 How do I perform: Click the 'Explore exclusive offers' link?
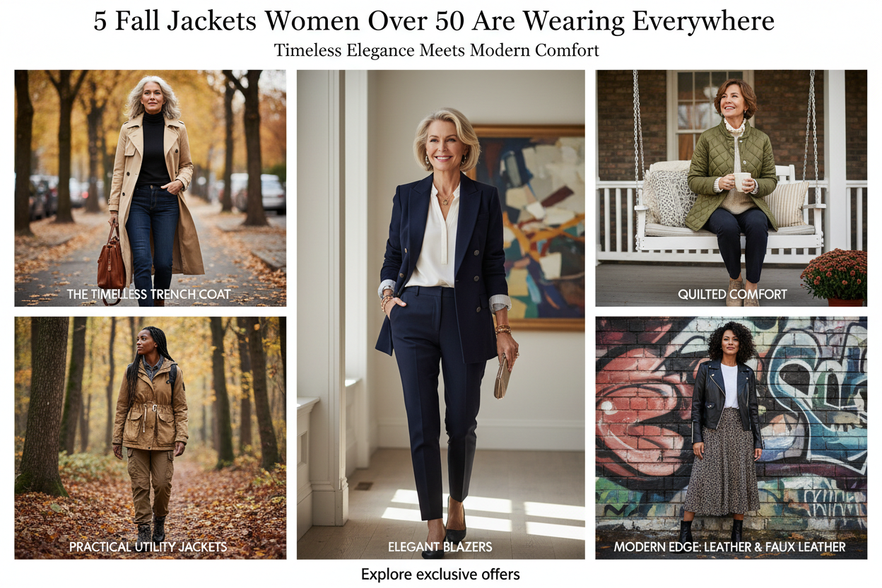(440, 574)
